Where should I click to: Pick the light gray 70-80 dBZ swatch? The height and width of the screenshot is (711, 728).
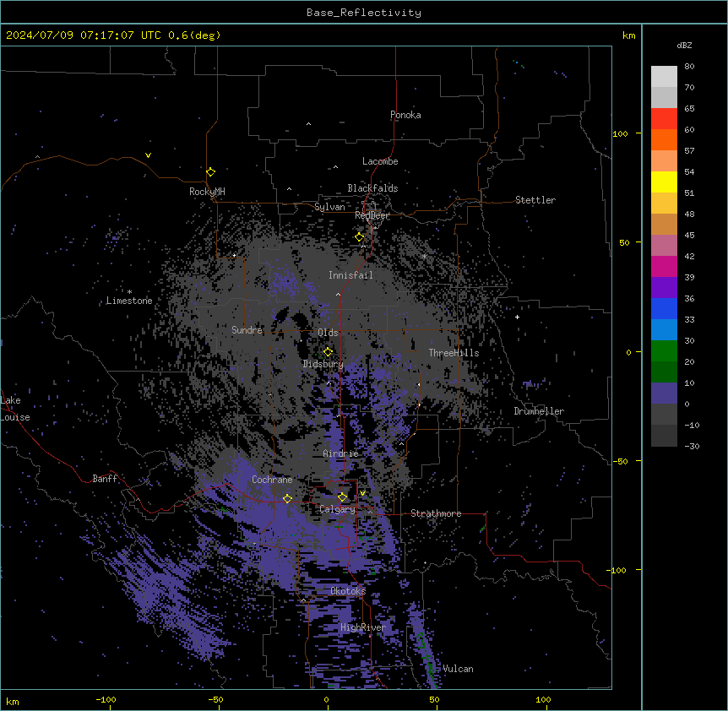click(x=664, y=77)
